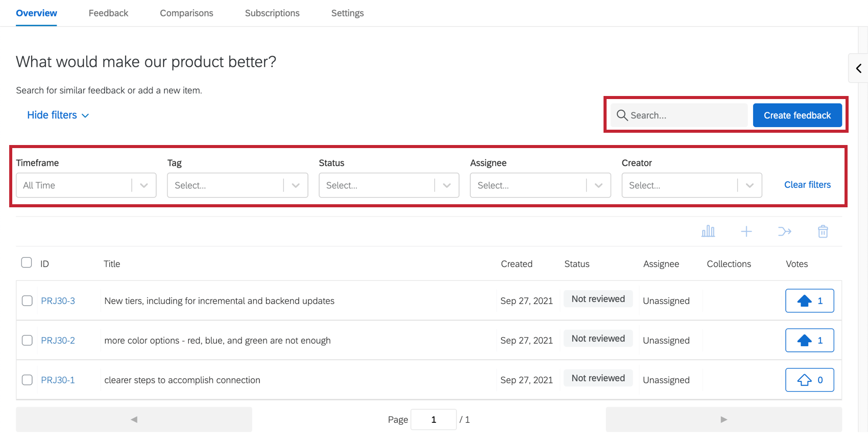Click the trash can delete icon
The height and width of the screenshot is (434, 868).
[823, 231]
